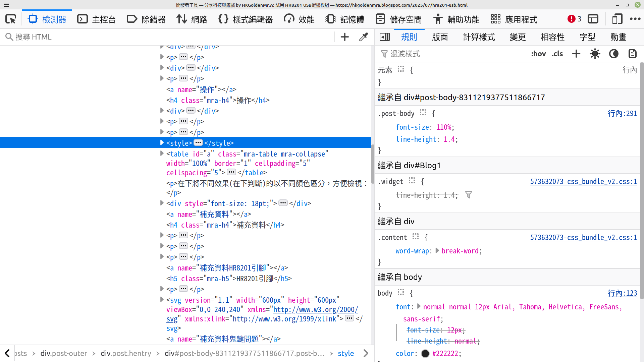Open the 行內:123 source link
This screenshot has width=644, height=362.
tap(622, 293)
